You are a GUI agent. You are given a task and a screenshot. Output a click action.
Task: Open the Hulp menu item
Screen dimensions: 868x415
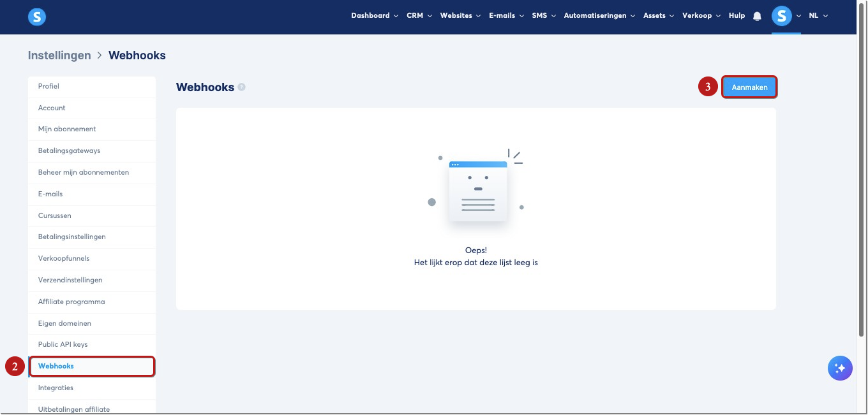[737, 16]
